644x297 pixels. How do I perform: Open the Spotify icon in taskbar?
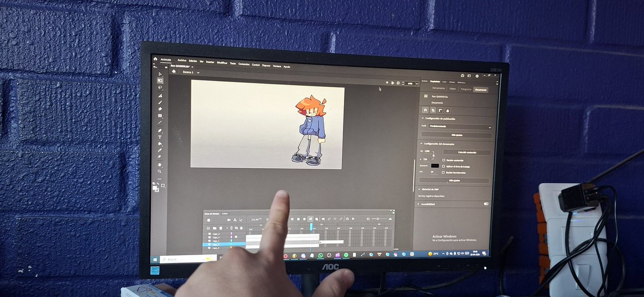346,255
